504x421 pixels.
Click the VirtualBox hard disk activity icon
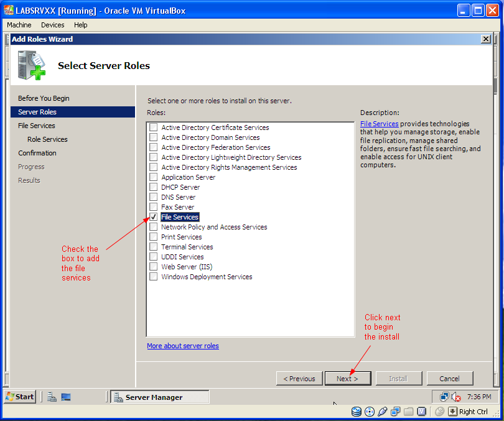[356, 412]
